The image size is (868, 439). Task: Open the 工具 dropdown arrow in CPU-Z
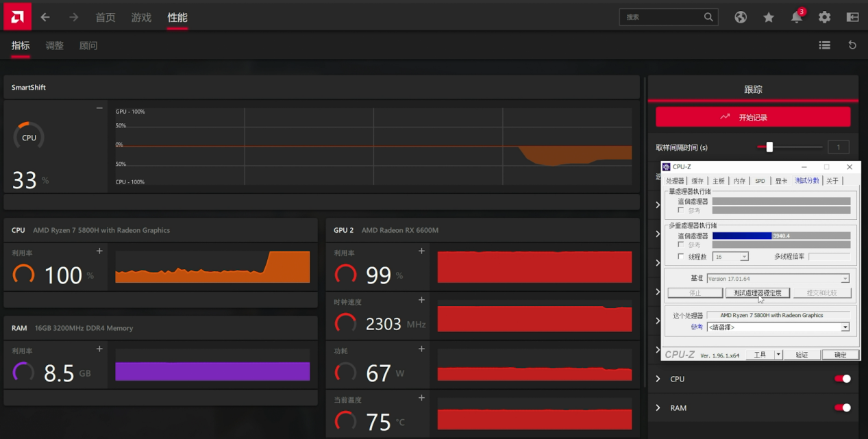tap(778, 355)
